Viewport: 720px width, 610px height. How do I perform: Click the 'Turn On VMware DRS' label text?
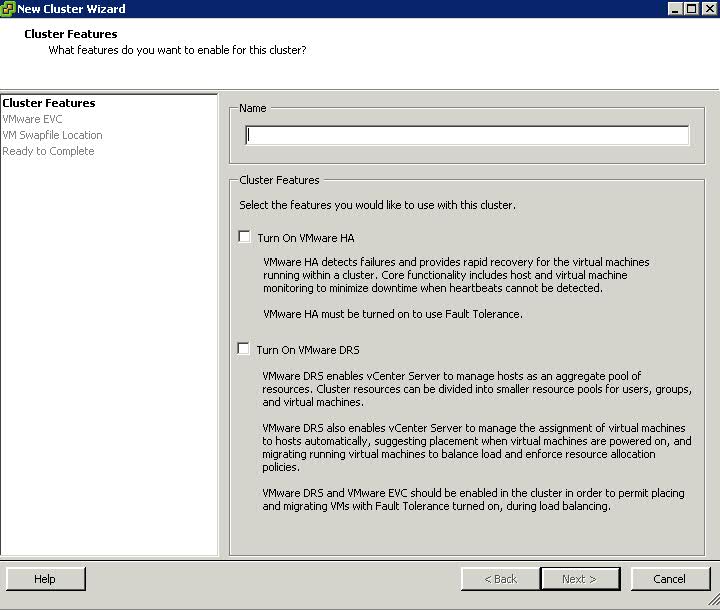[308, 350]
